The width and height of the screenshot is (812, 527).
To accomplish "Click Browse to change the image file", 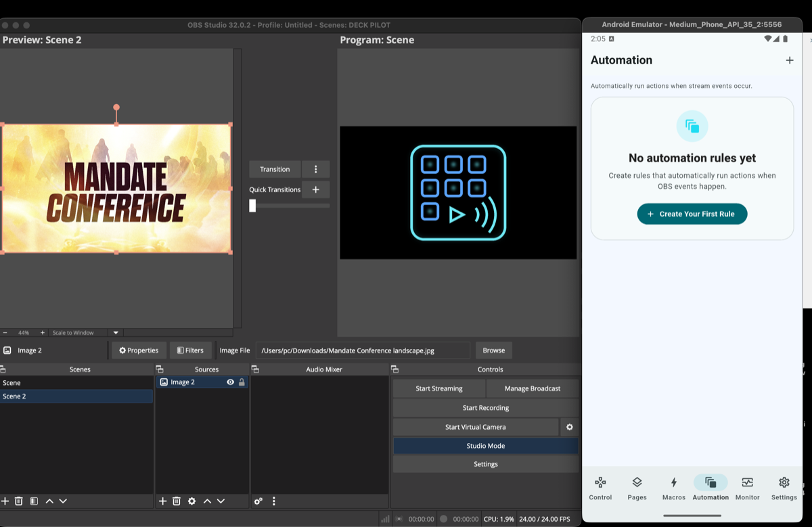I will point(493,350).
